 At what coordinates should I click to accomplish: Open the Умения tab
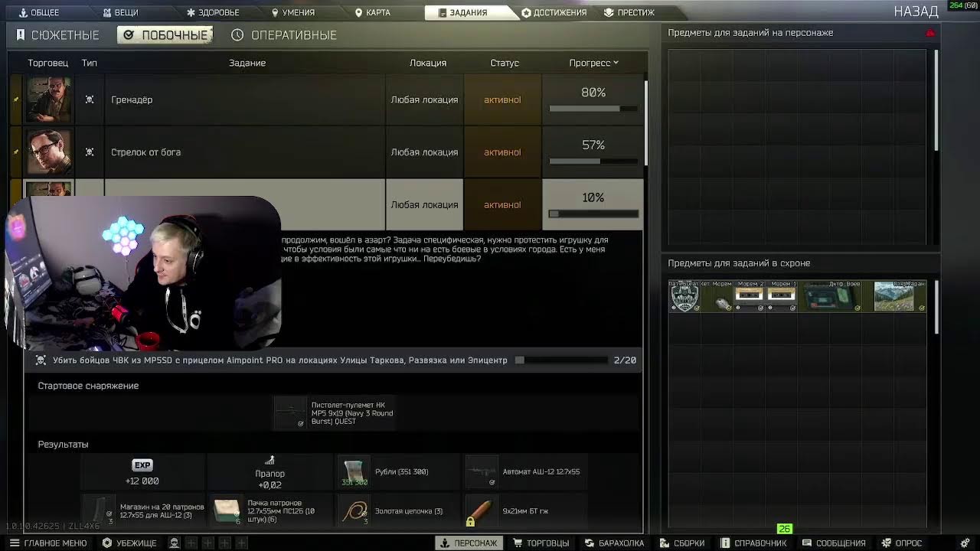click(292, 12)
